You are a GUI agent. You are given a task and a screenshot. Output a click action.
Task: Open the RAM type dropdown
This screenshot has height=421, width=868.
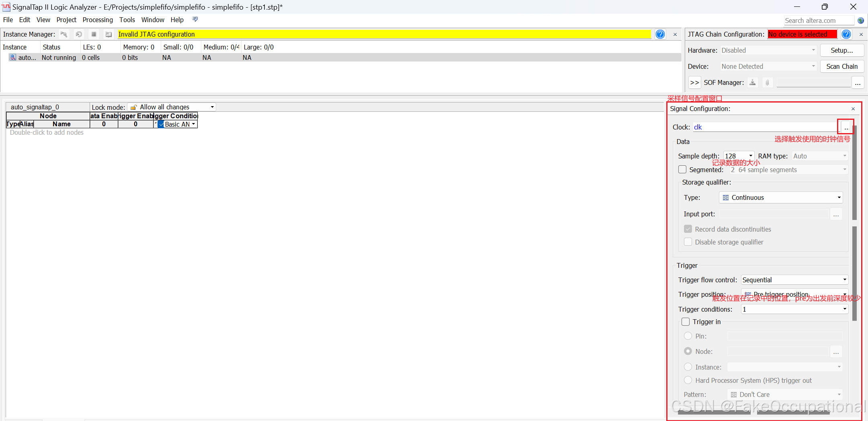(820, 156)
